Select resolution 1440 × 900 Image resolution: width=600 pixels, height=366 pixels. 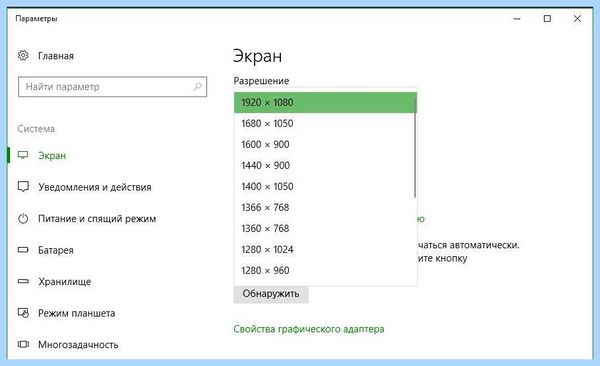pos(325,165)
